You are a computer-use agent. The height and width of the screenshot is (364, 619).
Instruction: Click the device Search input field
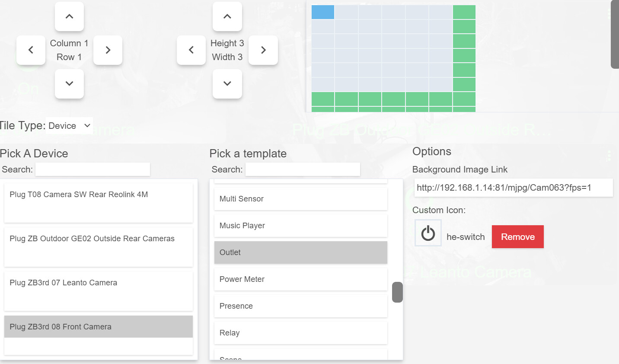tap(93, 169)
